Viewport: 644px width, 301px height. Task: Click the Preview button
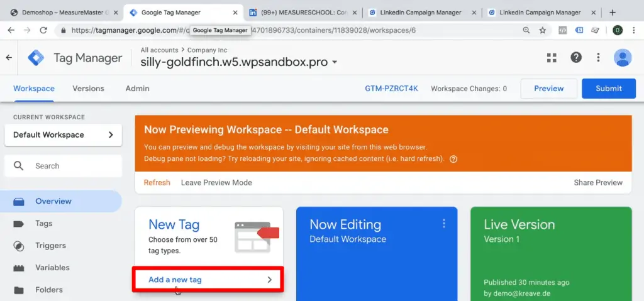548,88
